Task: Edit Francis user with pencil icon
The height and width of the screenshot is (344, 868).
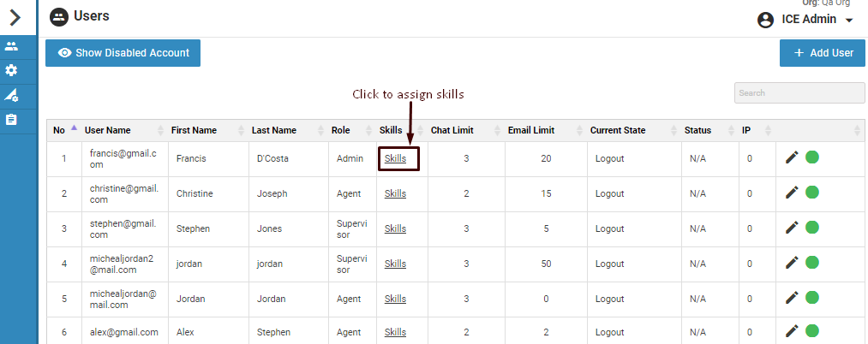Action: (792, 157)
